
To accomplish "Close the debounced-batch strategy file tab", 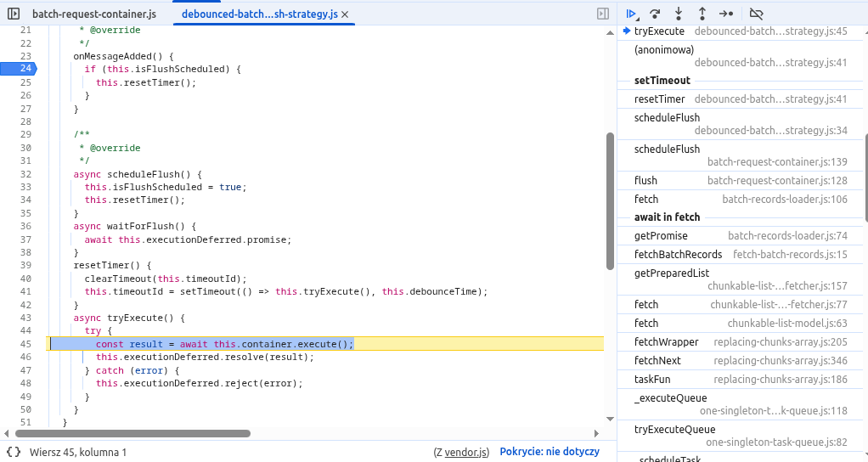I will [x=344, y=14].
